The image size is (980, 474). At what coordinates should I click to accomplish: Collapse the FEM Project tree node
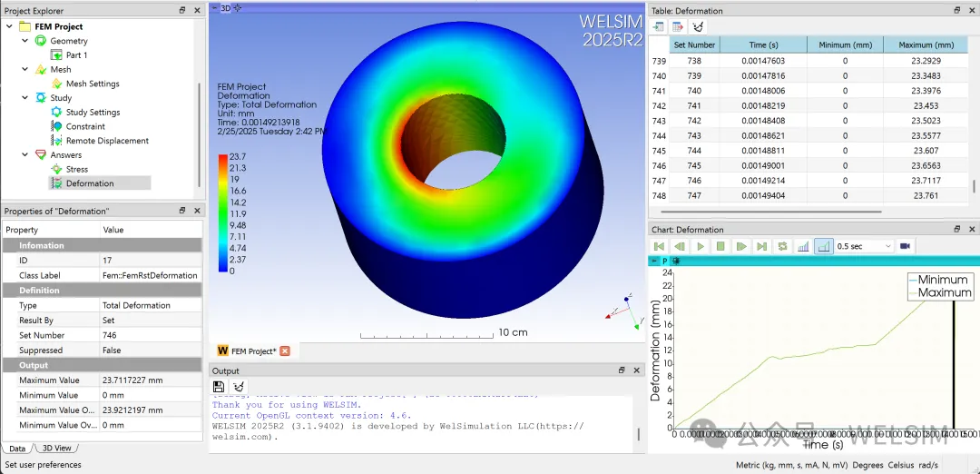[9, 26]
